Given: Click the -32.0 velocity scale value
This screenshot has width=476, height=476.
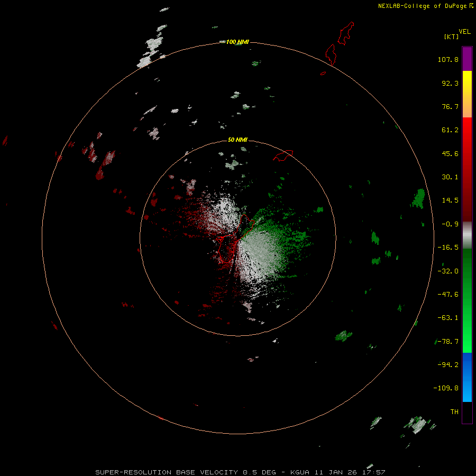Looking at the screenshot, I should (x=448, y=271).
